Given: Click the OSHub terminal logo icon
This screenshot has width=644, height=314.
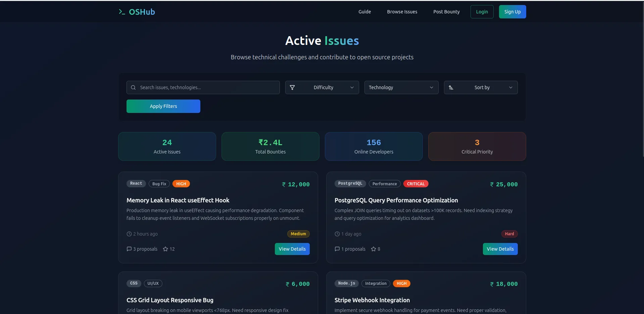Looking at the screenshot, I should pos(121,11).
